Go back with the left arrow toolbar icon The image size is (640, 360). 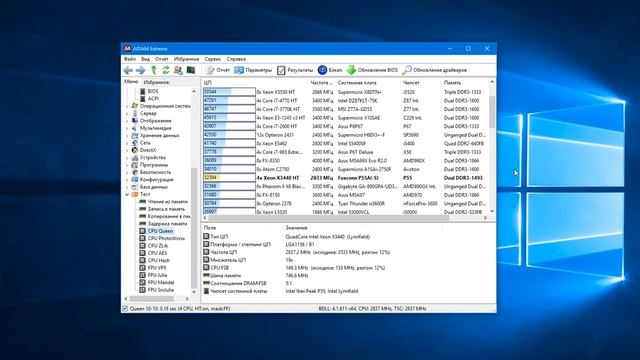pos(128,70)
